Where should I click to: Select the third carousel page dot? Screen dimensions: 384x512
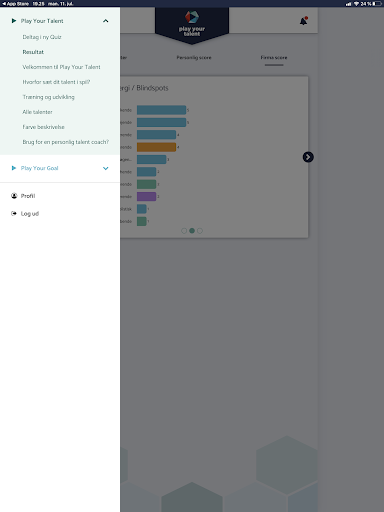pos(200,231)
